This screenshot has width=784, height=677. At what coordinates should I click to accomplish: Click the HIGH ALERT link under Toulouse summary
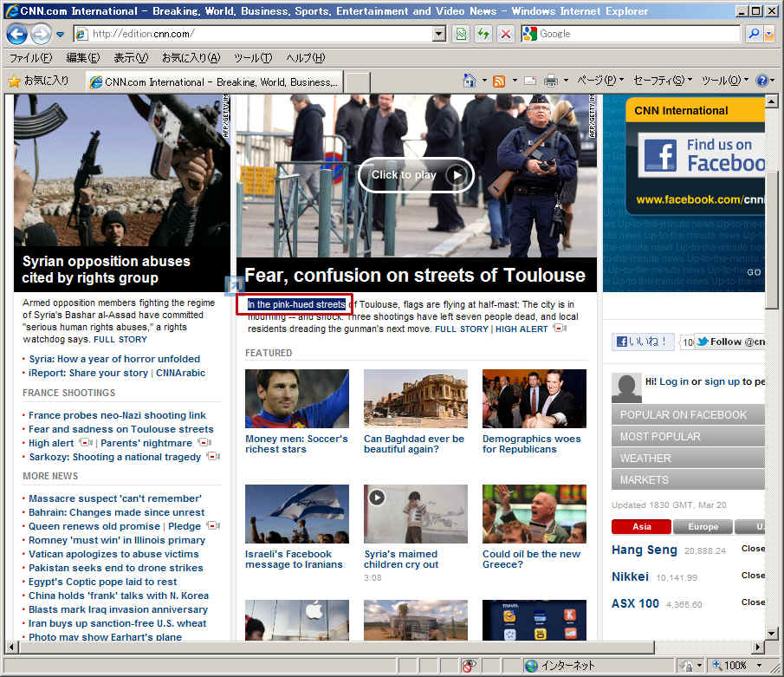522,329
